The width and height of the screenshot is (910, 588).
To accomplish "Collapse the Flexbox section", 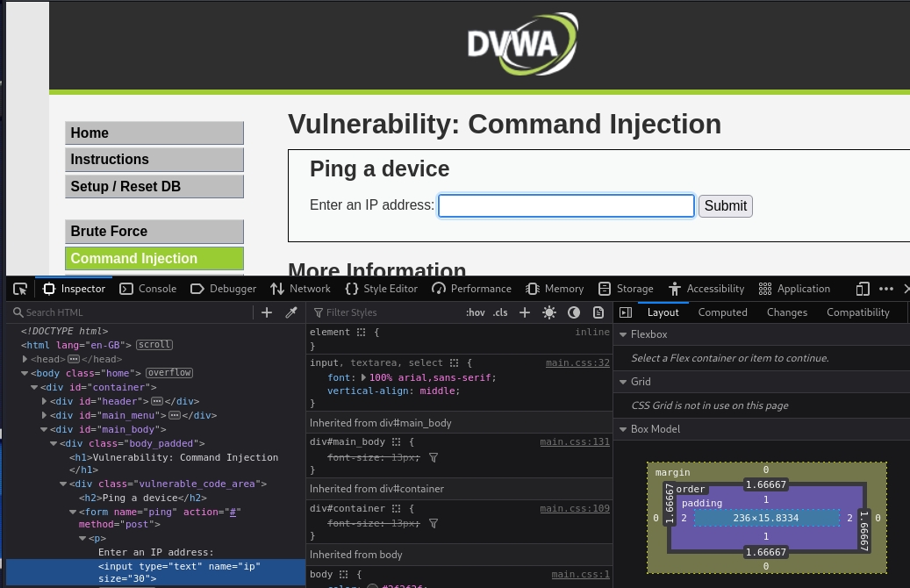I will [x=623, y=334].
